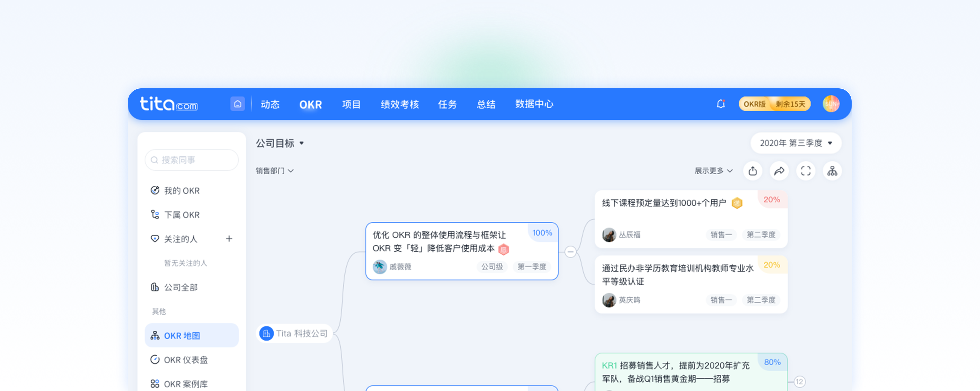Collapse the children of 优化 OKR node
980x391 pixels.
[x=570, y=252]
